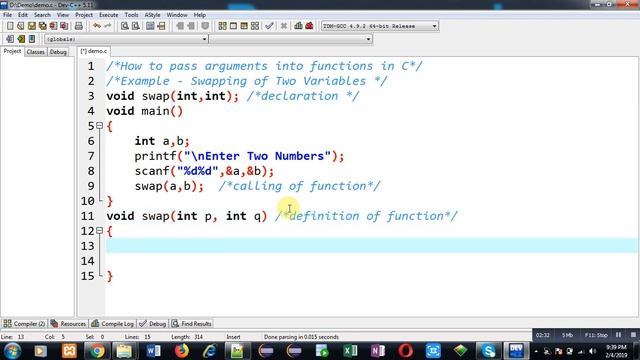Open Replace using the toolbar icon
This screenshot has height=360, width=640.
136,26
